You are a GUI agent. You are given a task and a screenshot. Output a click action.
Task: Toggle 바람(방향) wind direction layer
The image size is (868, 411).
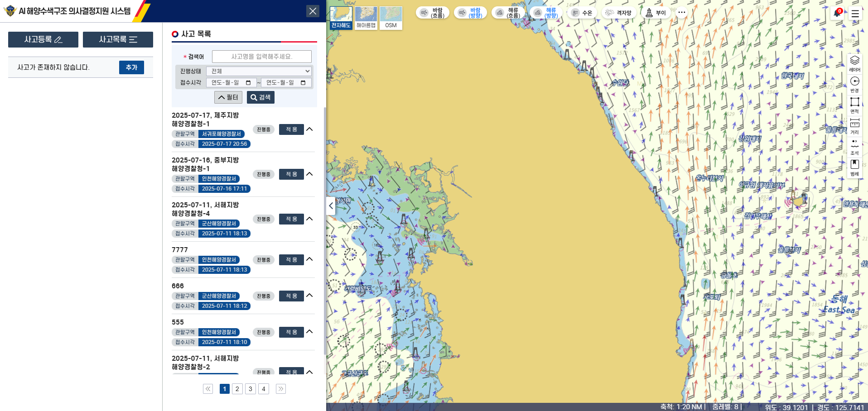coord(470,13)
